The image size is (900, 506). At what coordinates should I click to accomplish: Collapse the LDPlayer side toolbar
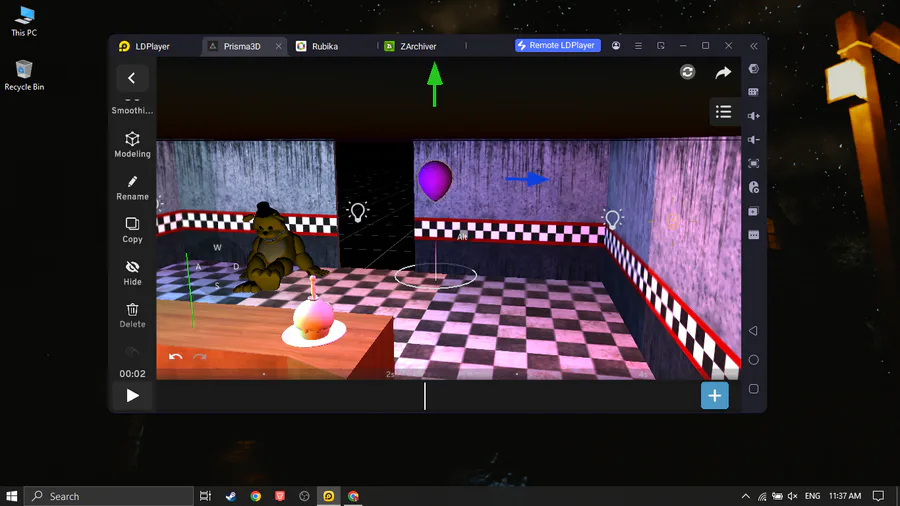click(754, 46)
